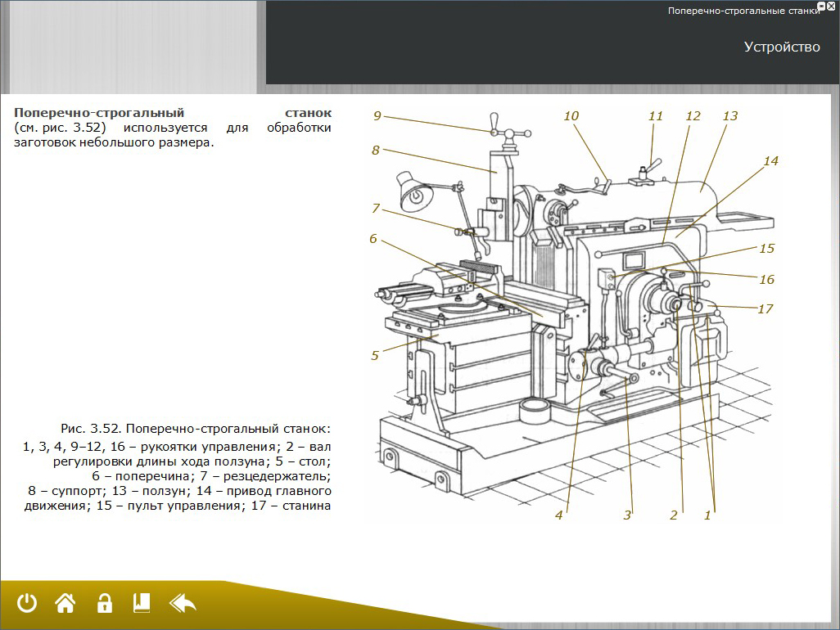Open the book glossary icon
840x630 pixels.
click(x=142, y=604)
